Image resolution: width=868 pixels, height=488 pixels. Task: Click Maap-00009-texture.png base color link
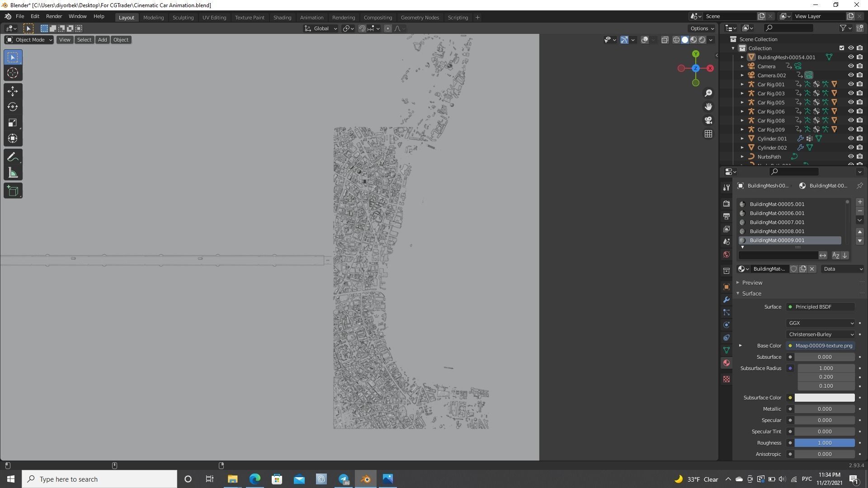(823, 346)
